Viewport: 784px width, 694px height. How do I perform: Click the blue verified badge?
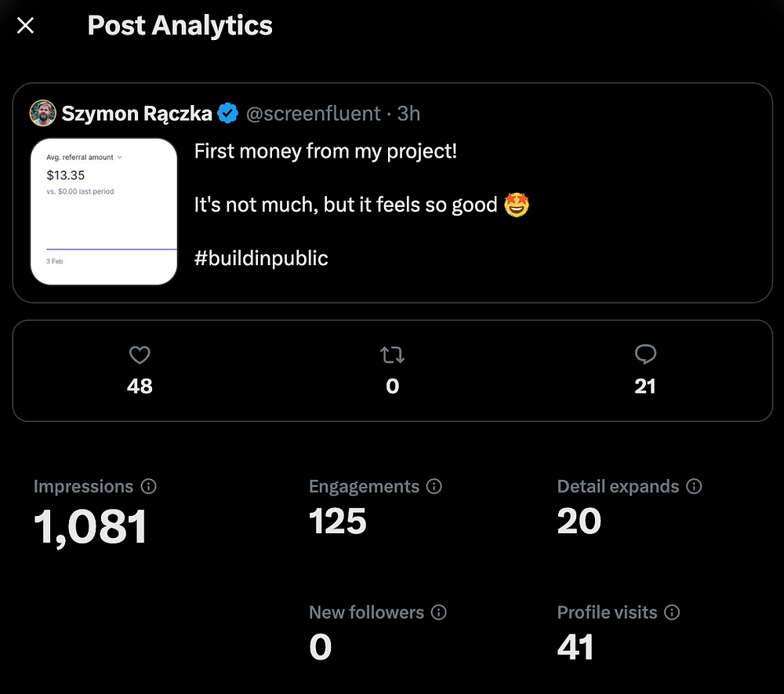coord(227,114)
